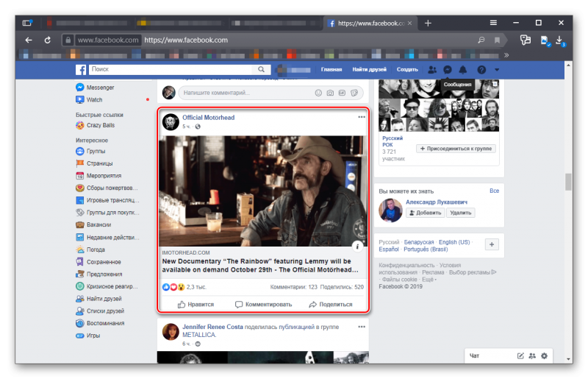Click plus button to add language

(x=492, y=244)
